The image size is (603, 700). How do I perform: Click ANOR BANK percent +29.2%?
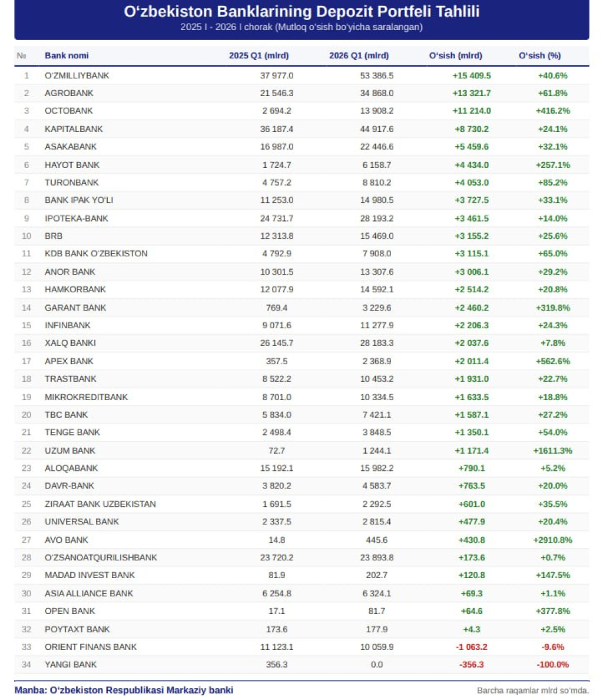552,272
